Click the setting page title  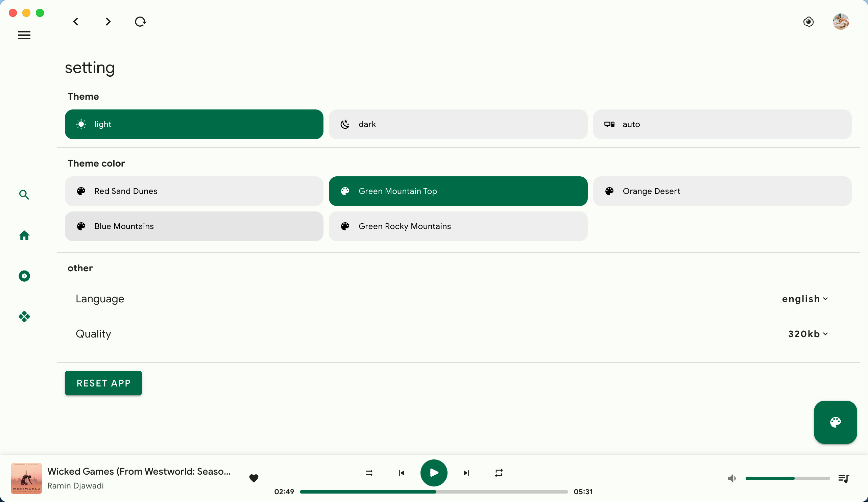click(x=90, y=68)
